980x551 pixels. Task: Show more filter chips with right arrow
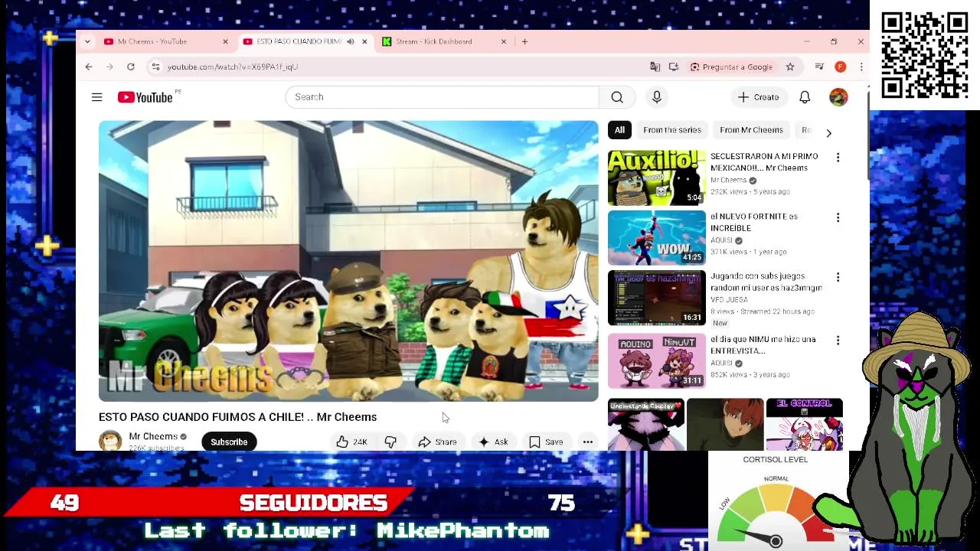click(x=828, y=132)
